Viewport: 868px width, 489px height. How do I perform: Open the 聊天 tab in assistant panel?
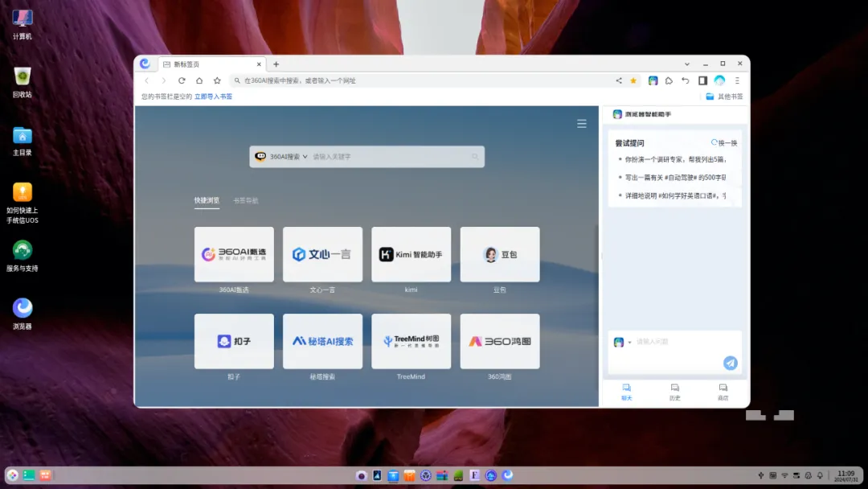coord(626,392)
